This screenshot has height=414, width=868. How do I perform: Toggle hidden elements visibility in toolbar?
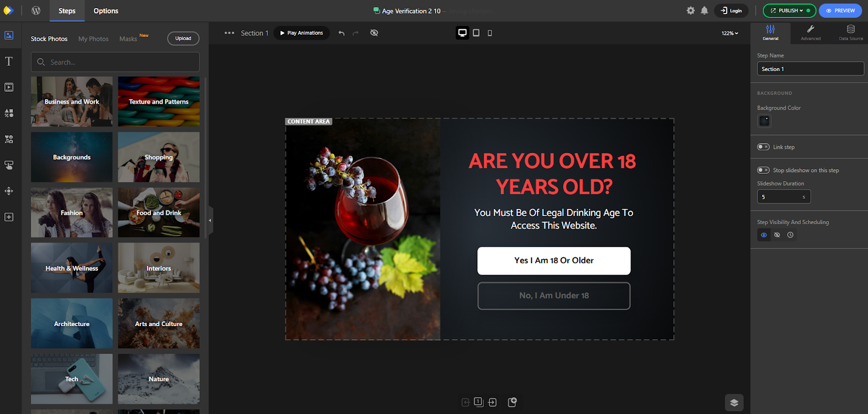[x=374, y=33]
